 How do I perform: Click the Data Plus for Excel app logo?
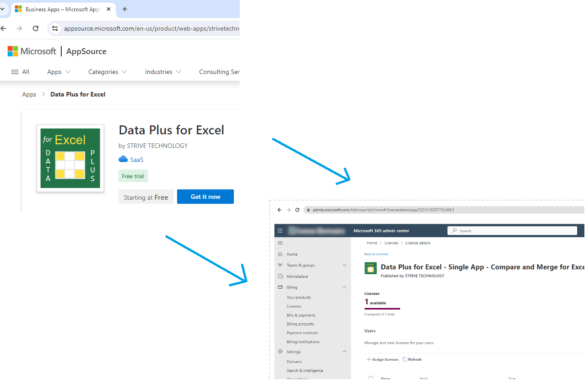(x=70, y=158)
